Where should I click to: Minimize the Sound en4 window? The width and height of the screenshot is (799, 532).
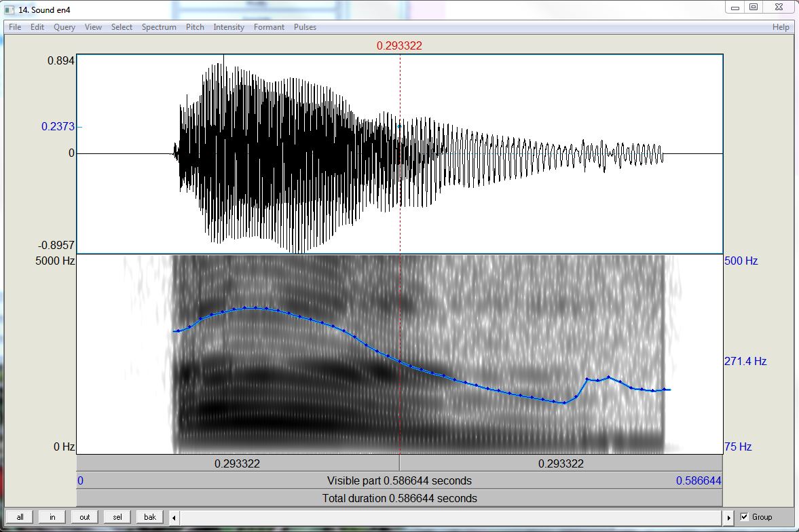coord(735,7)
